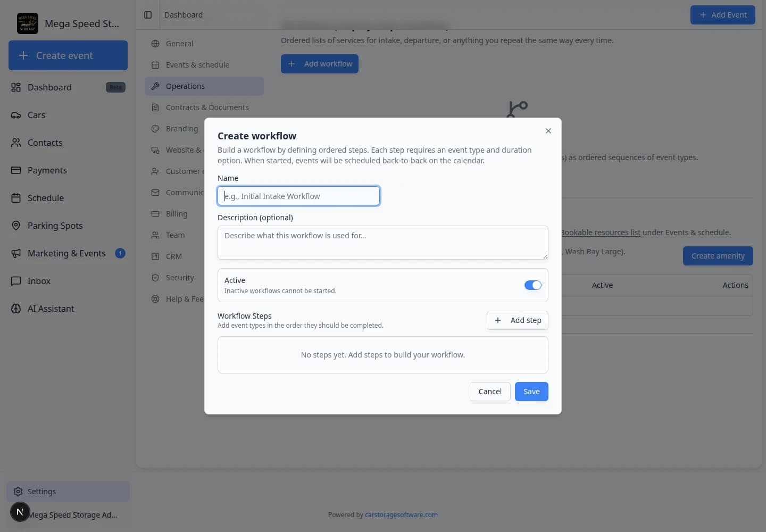Cancel the workflow creation
The image size is (766, 532).
click(x=490, y=392)
